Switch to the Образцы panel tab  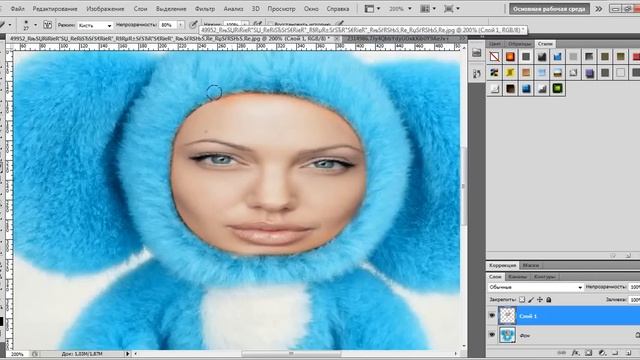[x=520, y=44]
